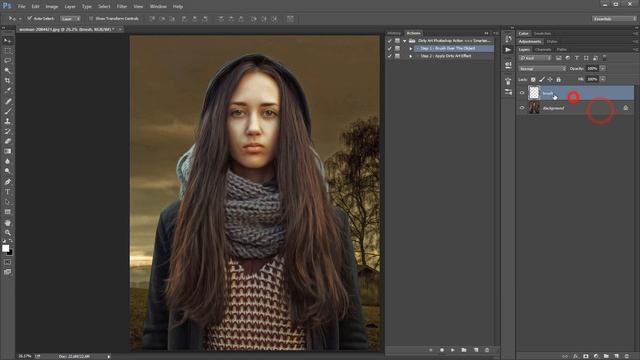
Task: Select the Rectangle shape tool
Action: coord(7,212)
